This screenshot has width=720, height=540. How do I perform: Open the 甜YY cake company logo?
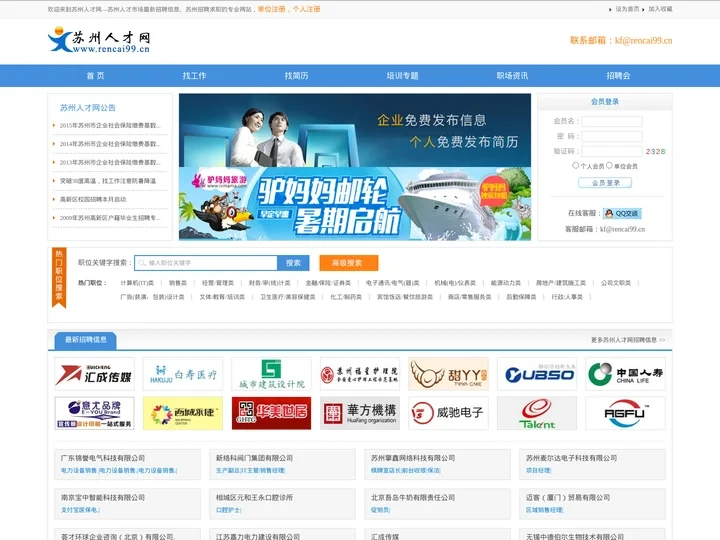coord(448,374)
